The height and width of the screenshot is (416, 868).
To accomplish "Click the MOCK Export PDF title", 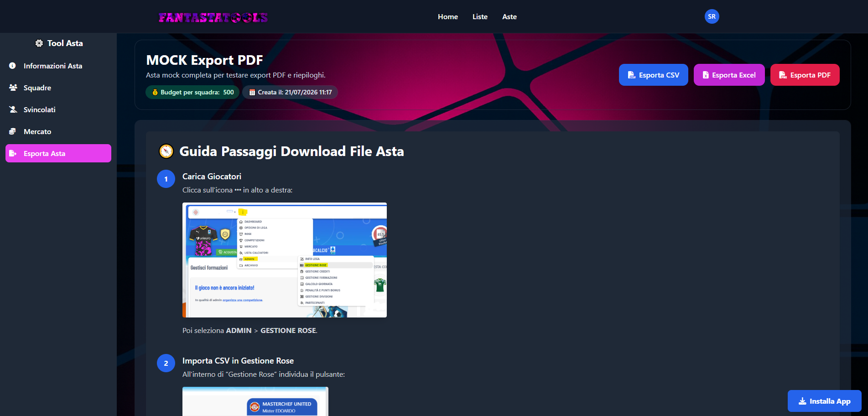I will click(x=204, y=60).
